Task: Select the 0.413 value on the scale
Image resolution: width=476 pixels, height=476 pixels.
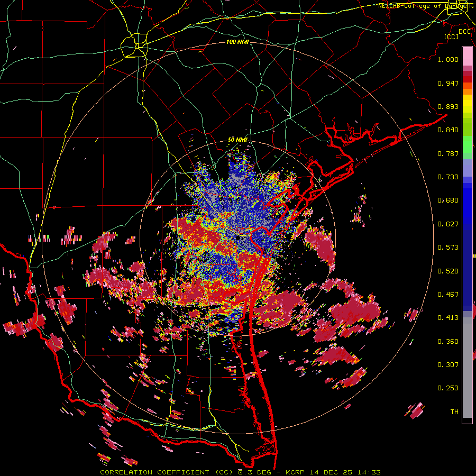Action: coord(448,318)
